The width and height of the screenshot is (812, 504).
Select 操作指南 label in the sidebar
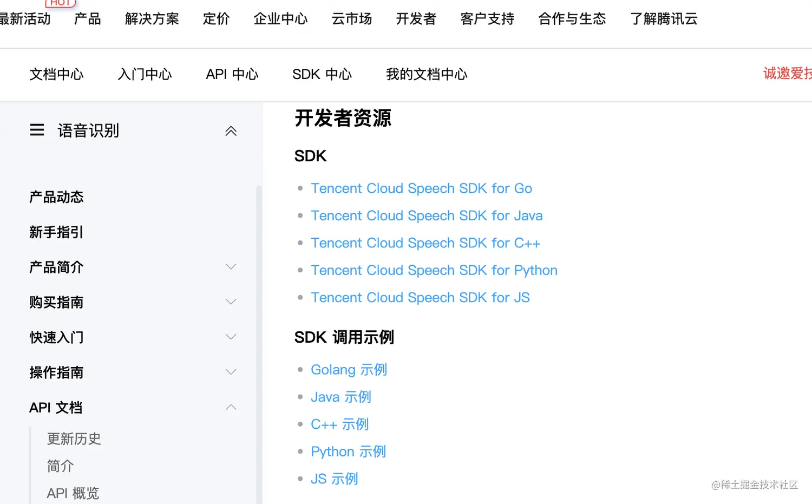(x=56, y=372)
